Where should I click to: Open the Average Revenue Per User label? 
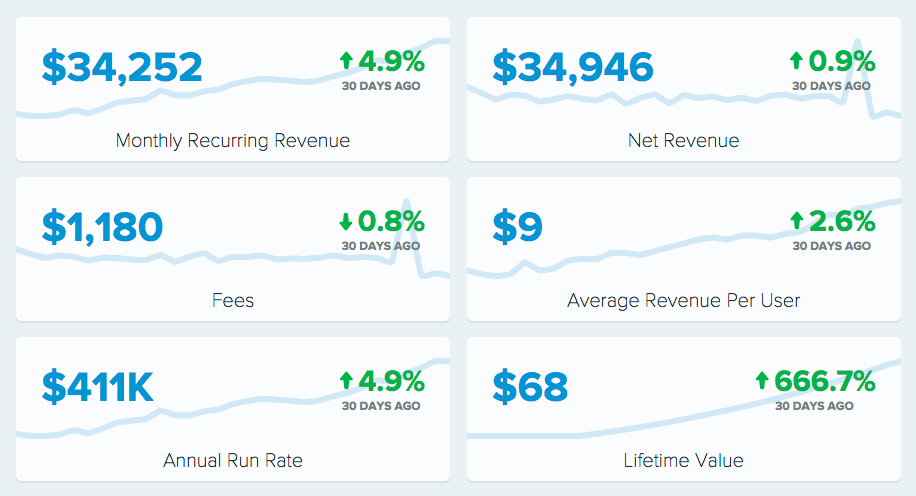point(684,300)
